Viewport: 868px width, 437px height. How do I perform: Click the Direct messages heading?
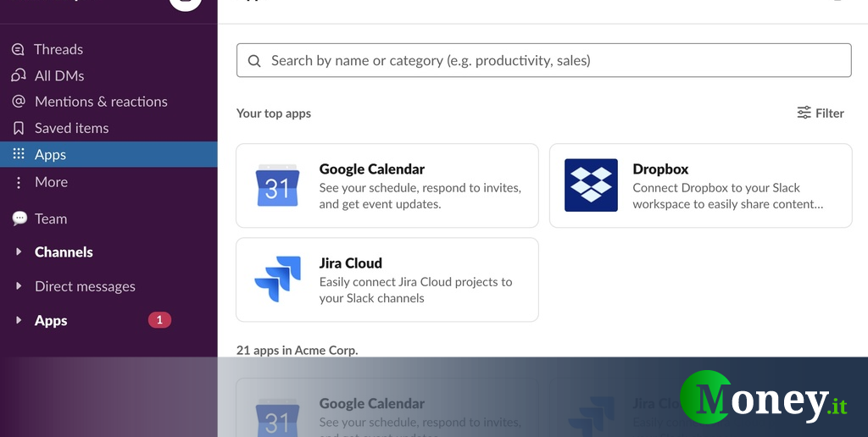(x=85, y=286)
